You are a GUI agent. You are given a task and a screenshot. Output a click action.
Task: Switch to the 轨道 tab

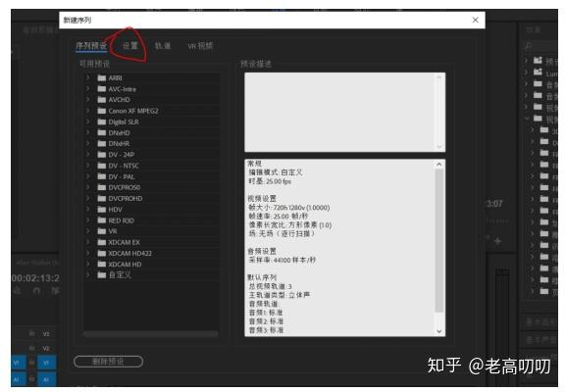coord(163,46)
